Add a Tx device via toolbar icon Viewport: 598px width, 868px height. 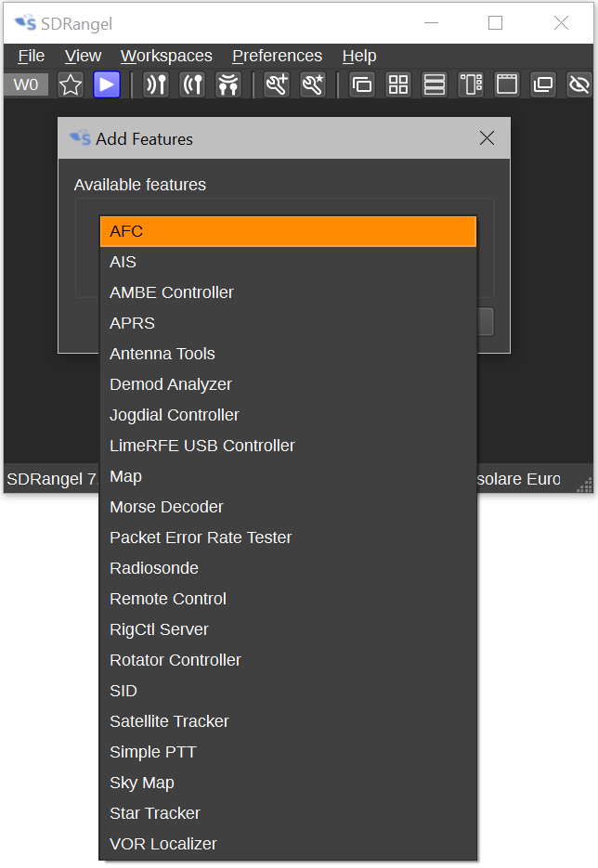coord(193,84)
